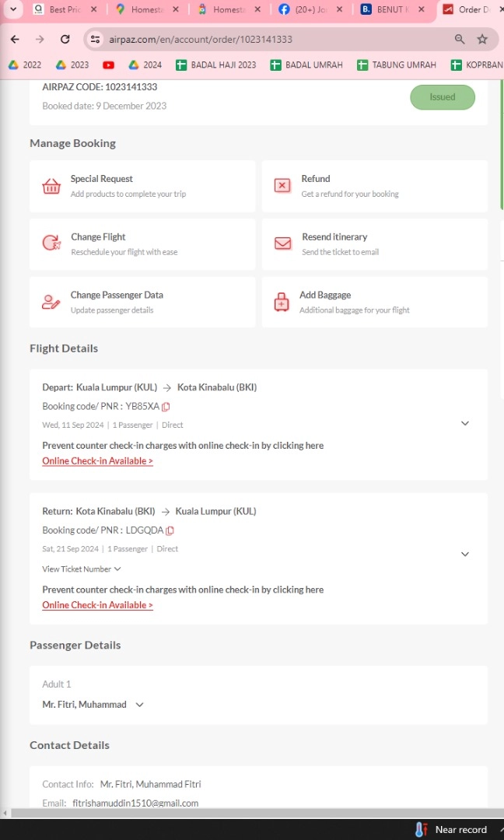Image resolution: width=504 pixels, height=840 pixels.
Task: Open Change Passenger Data icon
Action: 51,302
